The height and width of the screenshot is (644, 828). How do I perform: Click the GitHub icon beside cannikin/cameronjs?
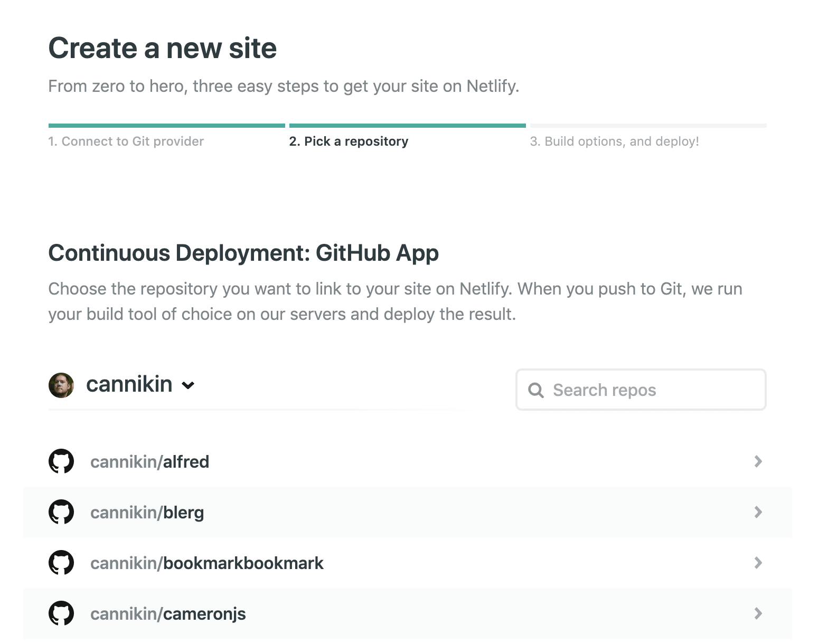pos(61,613)
